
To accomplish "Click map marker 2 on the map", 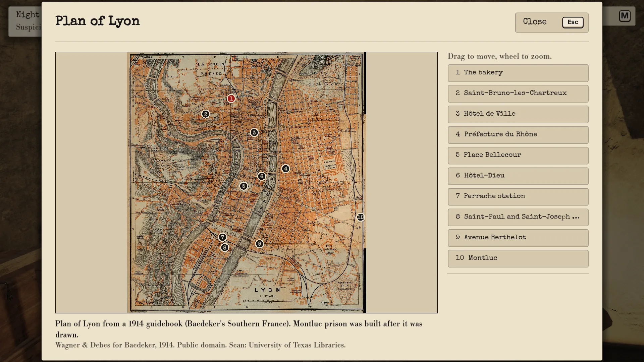I will click(206, 114).
